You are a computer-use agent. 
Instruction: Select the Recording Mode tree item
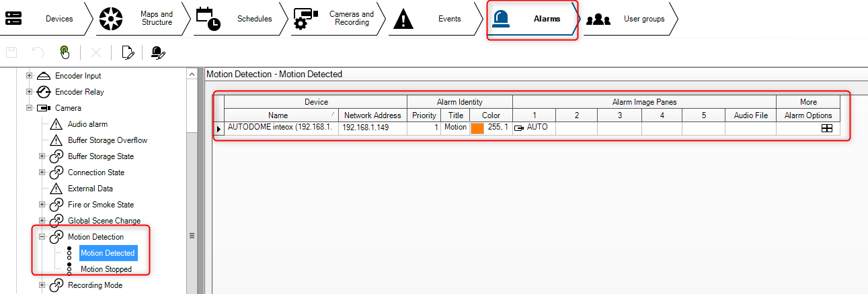point(95,285)
